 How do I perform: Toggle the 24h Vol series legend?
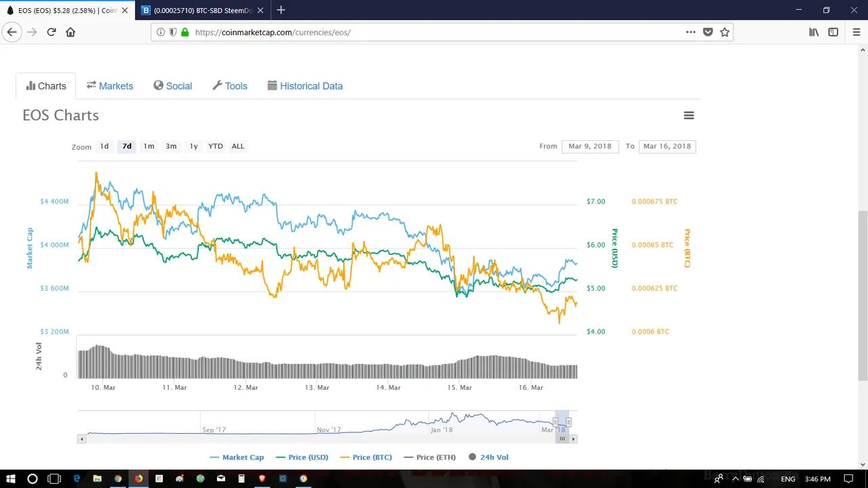click(x=488, y=457)
